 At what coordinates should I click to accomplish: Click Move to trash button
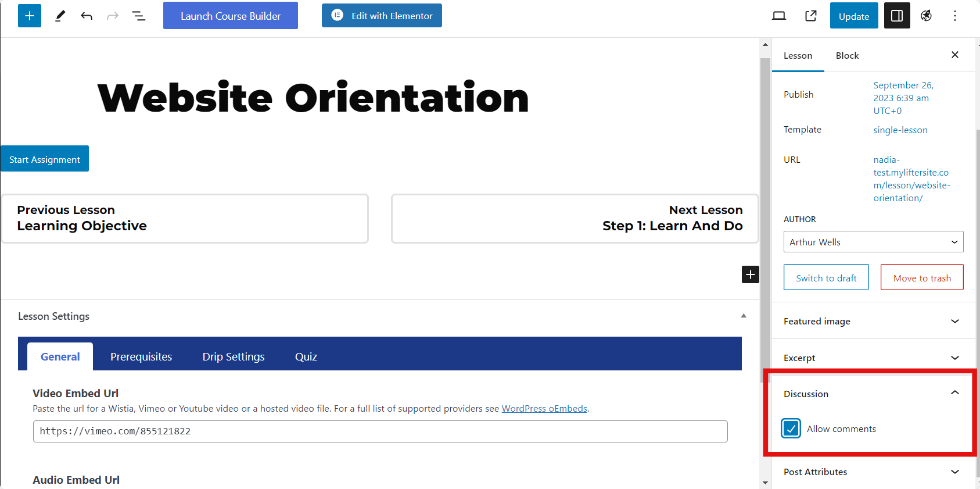point(922,277)
